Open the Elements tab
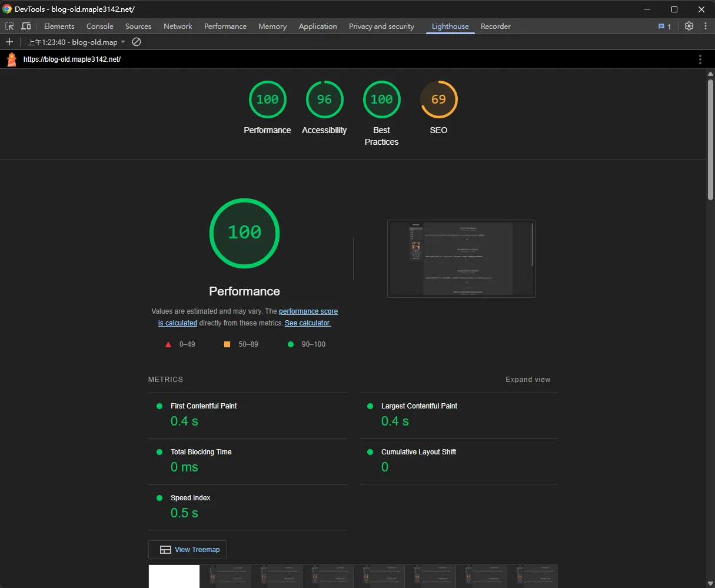Image resolution: width=715 pixels, height=588 pixels. 59,26
